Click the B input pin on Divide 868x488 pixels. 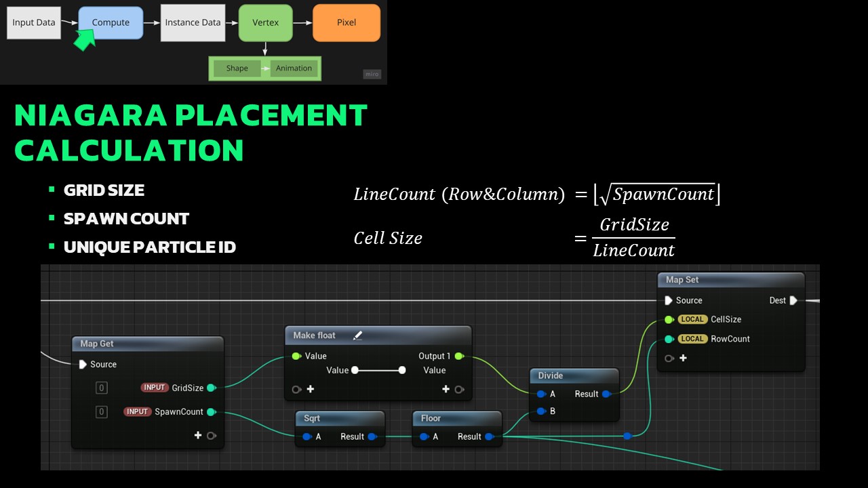point(540,411)
